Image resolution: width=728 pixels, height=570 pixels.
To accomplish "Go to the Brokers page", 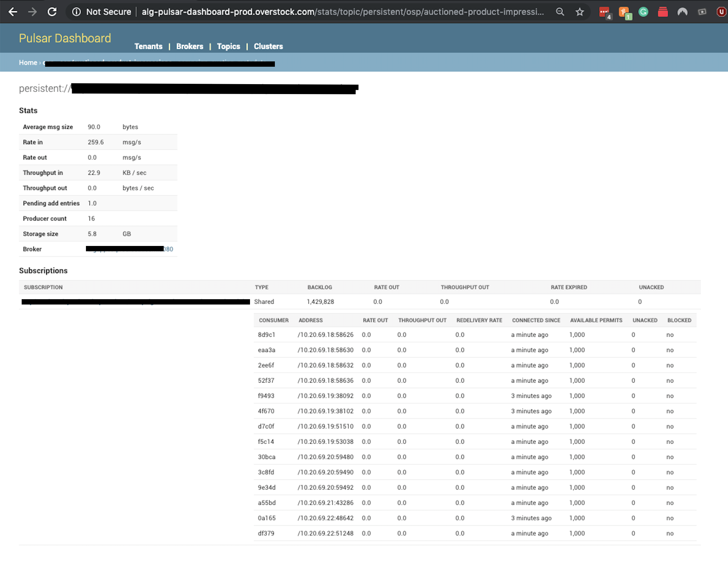I will click(190, 46).
